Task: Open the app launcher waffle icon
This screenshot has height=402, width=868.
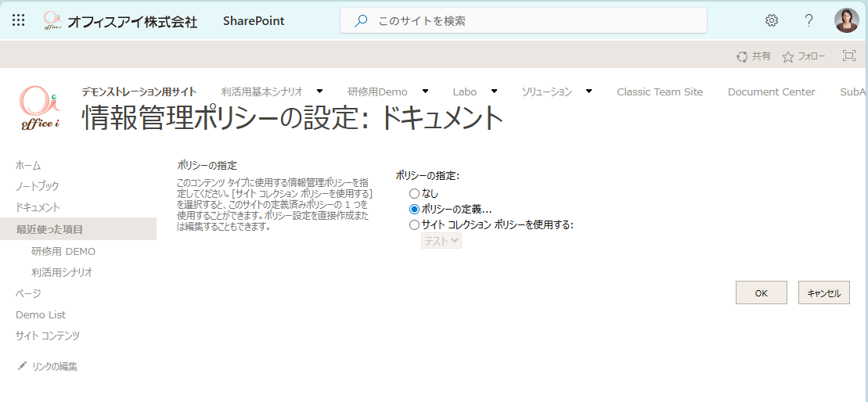Action: click(18, 20)
